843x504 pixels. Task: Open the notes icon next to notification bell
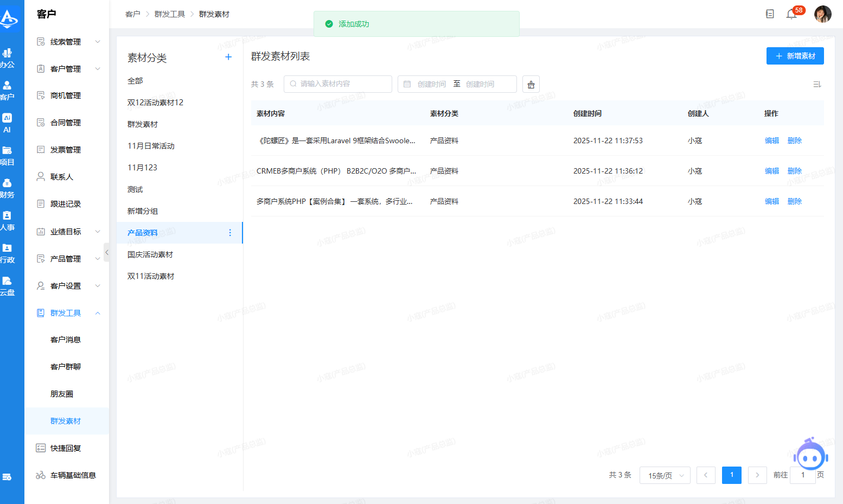(x=770, y=14)
